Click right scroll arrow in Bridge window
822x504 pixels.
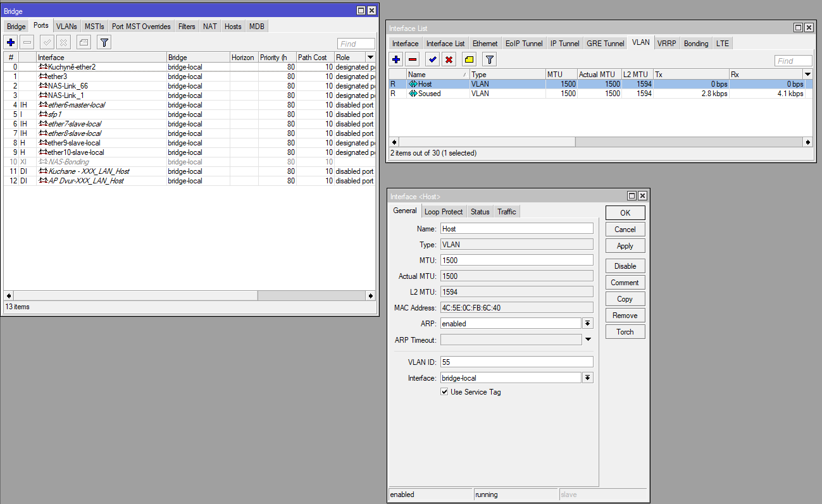[x=371, y=295]
